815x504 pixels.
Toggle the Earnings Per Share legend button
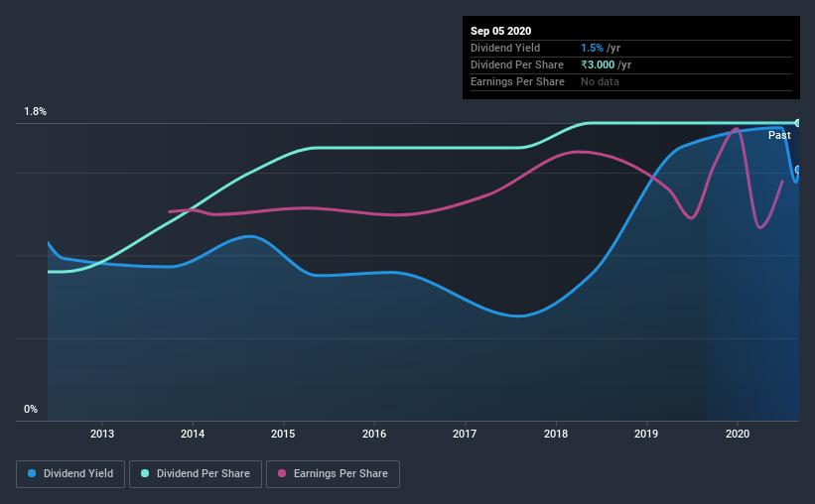[x=333, y=474]
